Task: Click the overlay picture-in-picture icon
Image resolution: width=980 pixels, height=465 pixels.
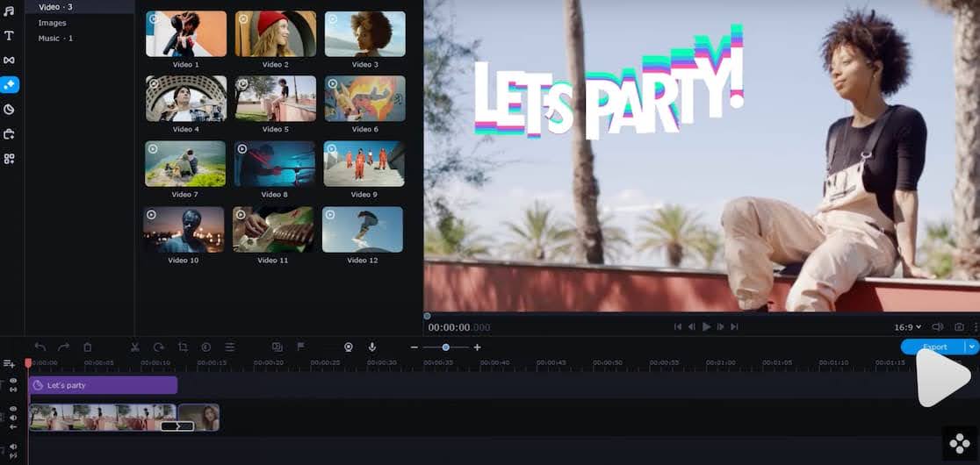Action: pyautogui.click(x=277, y=347)
